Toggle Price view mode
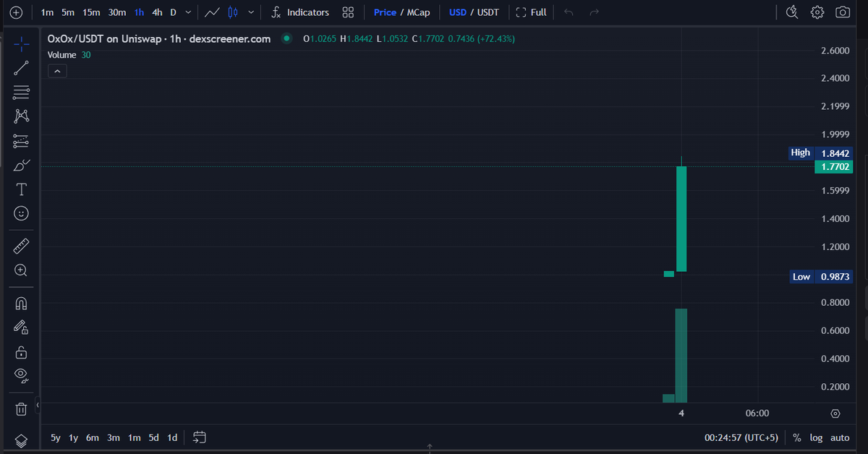 tap(385, 12)
